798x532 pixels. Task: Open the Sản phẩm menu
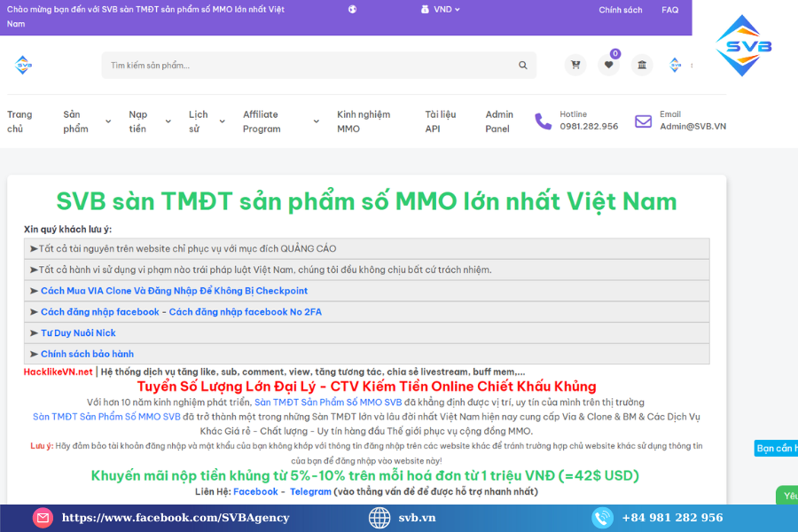[76, 121]
